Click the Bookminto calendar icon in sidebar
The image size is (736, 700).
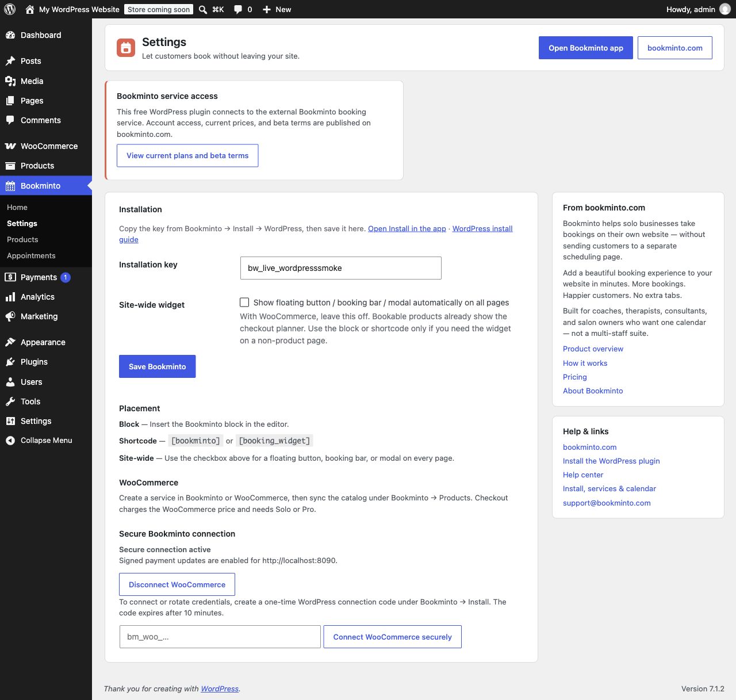click(10, 186)
